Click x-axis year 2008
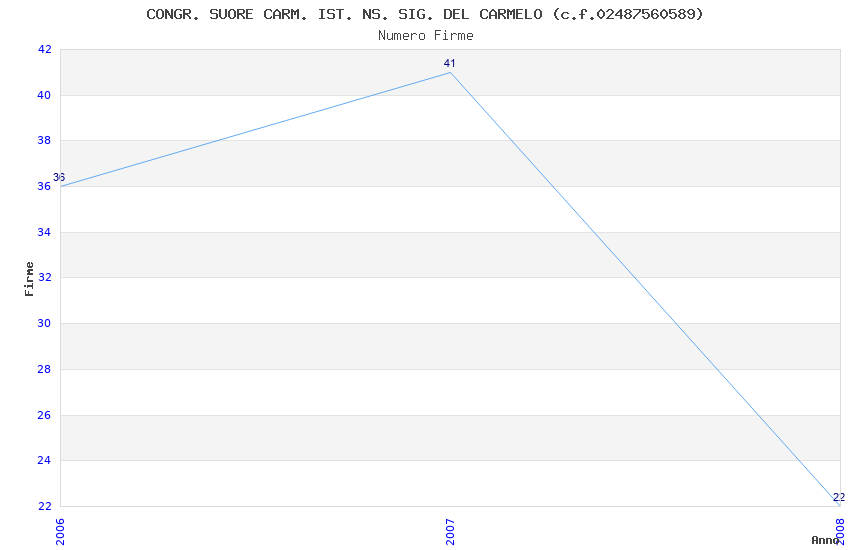 click(x=840, y=532)
